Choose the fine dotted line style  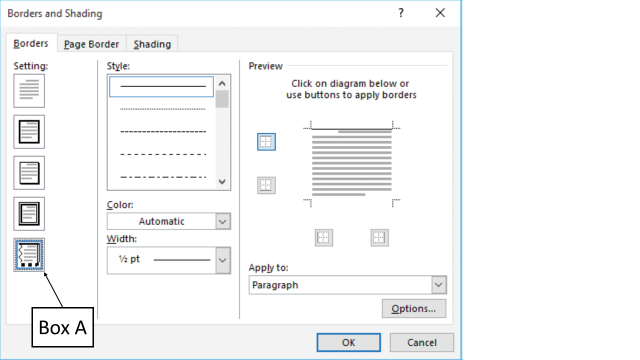pyautogui.click(x=162, y=109)
